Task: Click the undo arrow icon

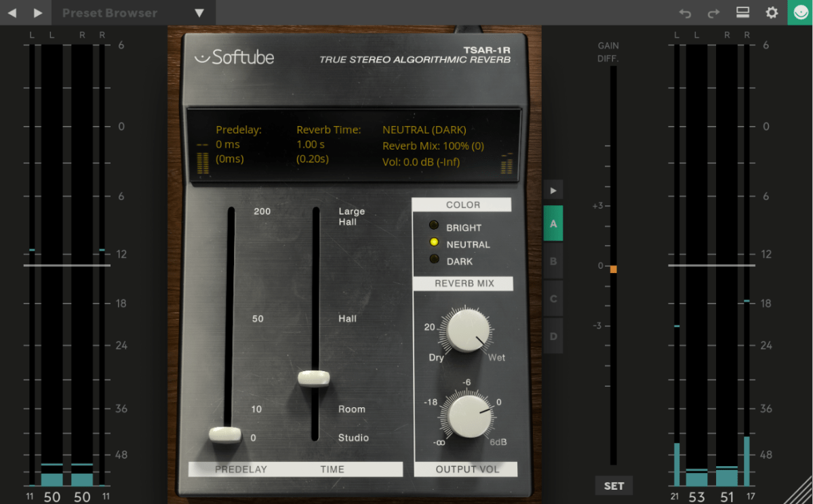Action: click(x=685, y=13)
